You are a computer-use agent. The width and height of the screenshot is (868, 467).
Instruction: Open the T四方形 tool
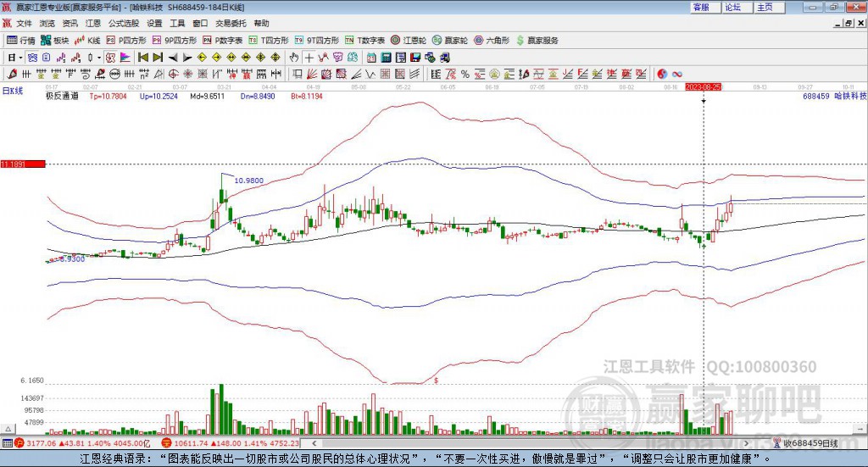coord(269,41)
